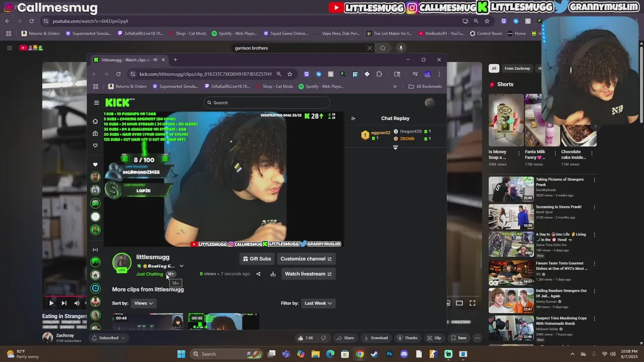Screen dimensions: 644x362
Task: Collapse the Chat Replay panel arrow
Action: [353, 119]
